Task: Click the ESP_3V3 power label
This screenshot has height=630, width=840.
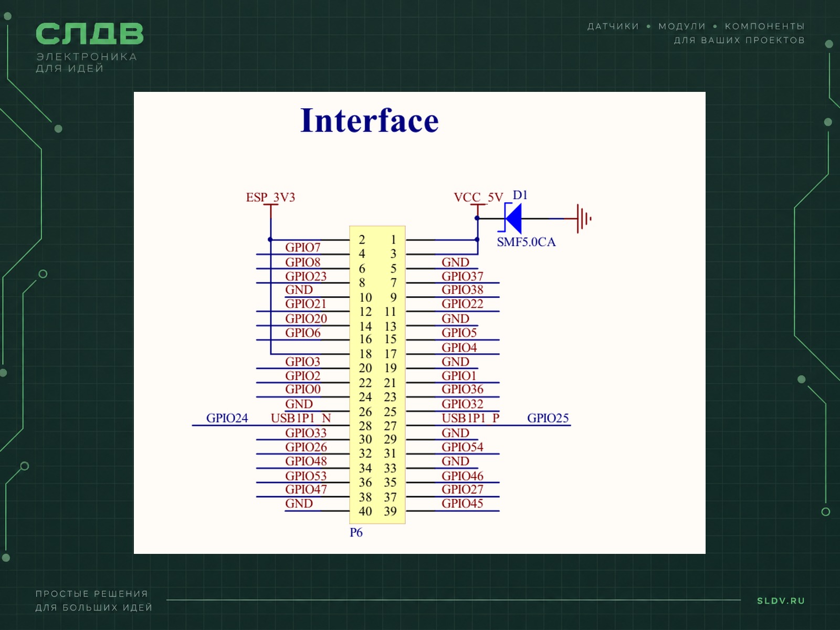Action: pos(270,197)
